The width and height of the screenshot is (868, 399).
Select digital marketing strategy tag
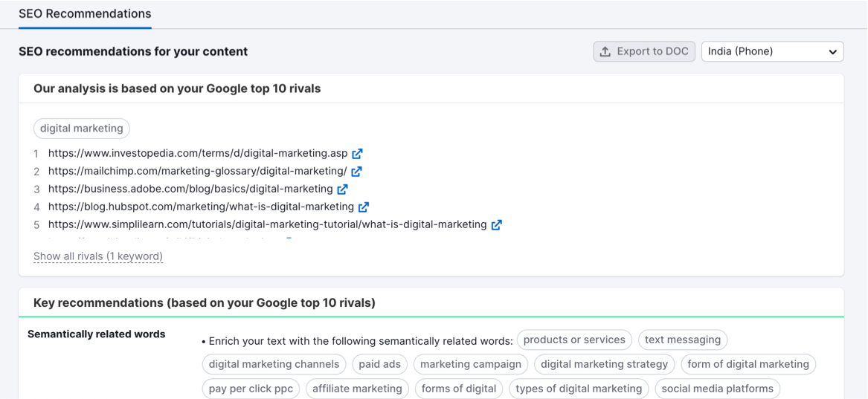[x=604, y=364]
